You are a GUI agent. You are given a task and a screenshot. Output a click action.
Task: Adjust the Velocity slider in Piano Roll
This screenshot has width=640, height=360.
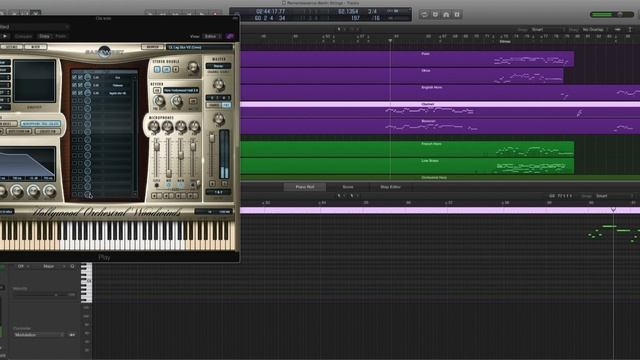(x=44, y=294)
